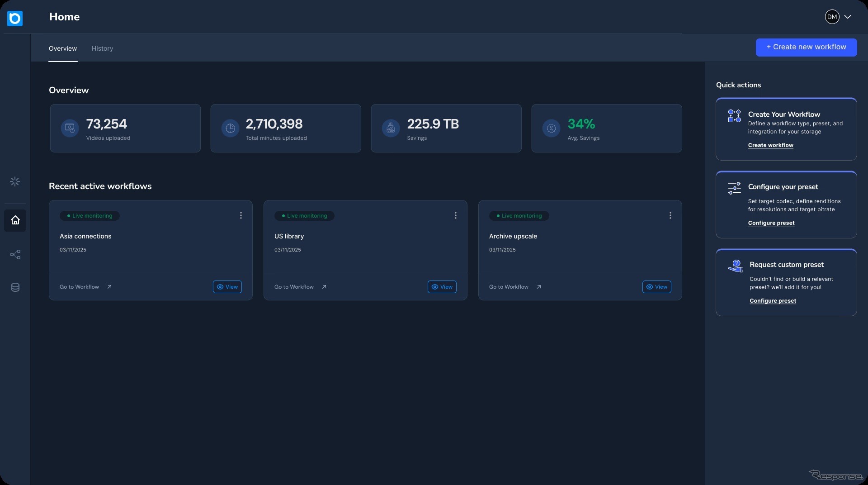View the US library workflow
868x485 pixels.
(442, 287)
